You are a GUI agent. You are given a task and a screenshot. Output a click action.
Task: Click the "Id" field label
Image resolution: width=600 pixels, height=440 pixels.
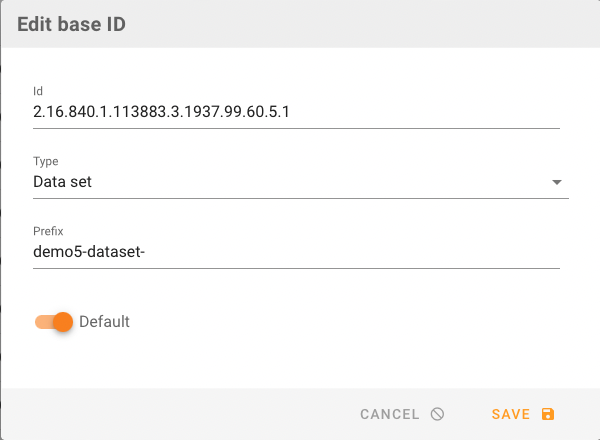click(x=39, y=91)
